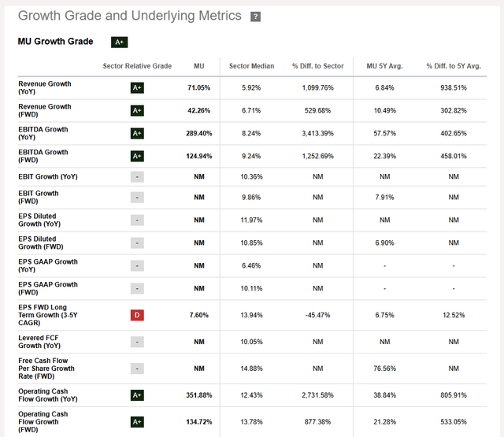This screenshot has height=437, width=504.
Task: Open the EBITDA Growth (YoY) metric link
Action: point(43,133)
